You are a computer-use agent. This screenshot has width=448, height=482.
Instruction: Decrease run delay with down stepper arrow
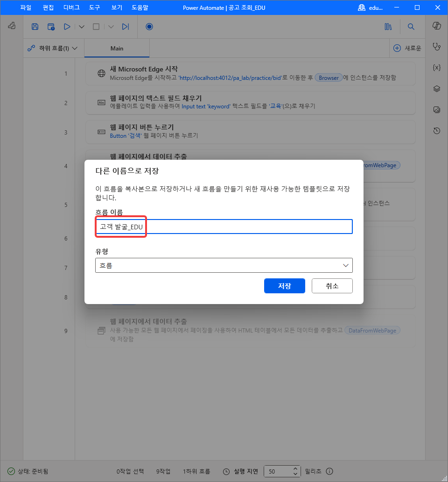[295, 474]
